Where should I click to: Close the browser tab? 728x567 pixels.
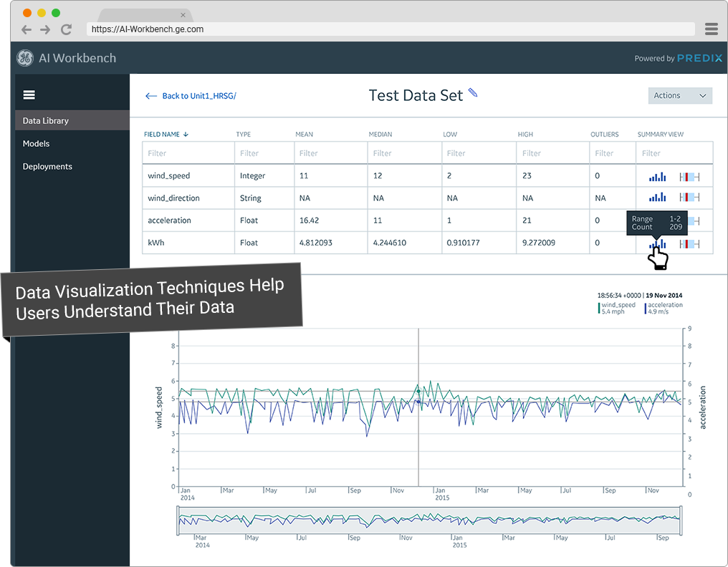(183, 15)
